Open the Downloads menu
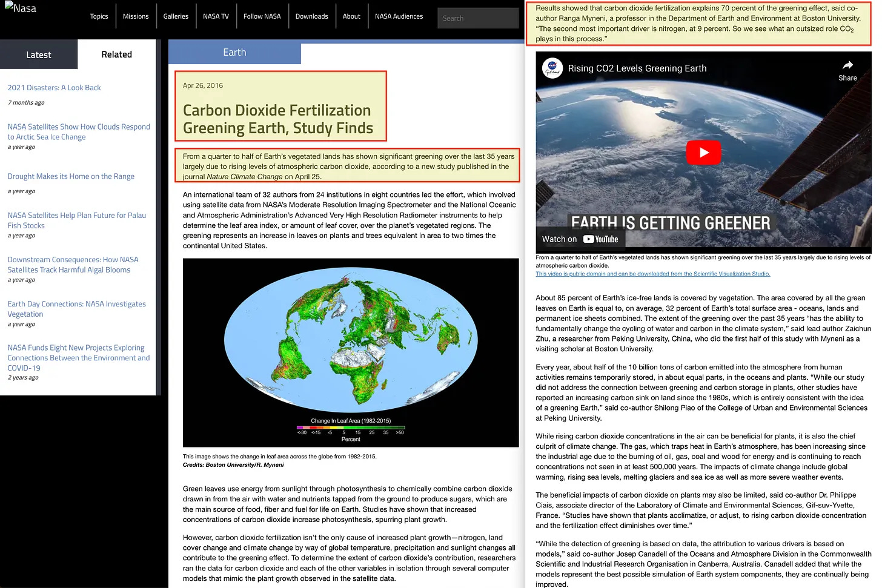 click(312, 16)
